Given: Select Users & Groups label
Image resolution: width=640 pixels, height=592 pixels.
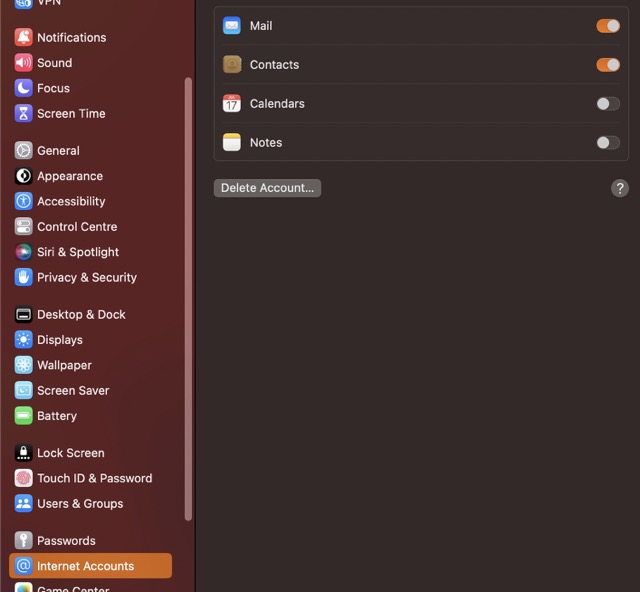Looking at the screenshot, I should tap(80, 503).
